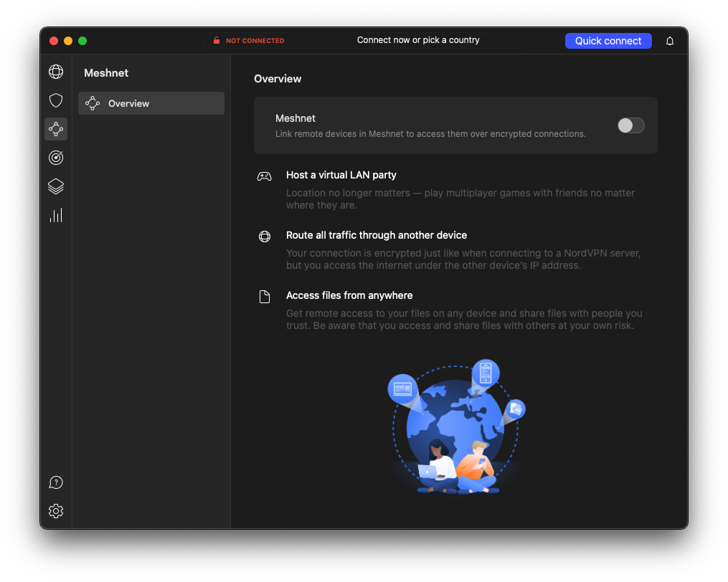
Task: Click the Overview panel heading
Action: tap(278, 78)
